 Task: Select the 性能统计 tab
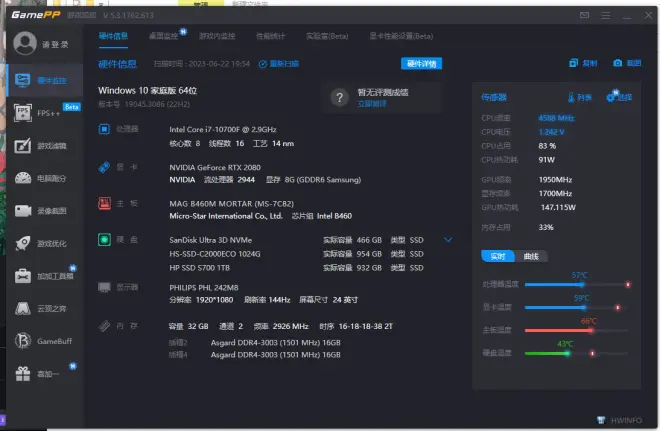(x=271, y=36)
